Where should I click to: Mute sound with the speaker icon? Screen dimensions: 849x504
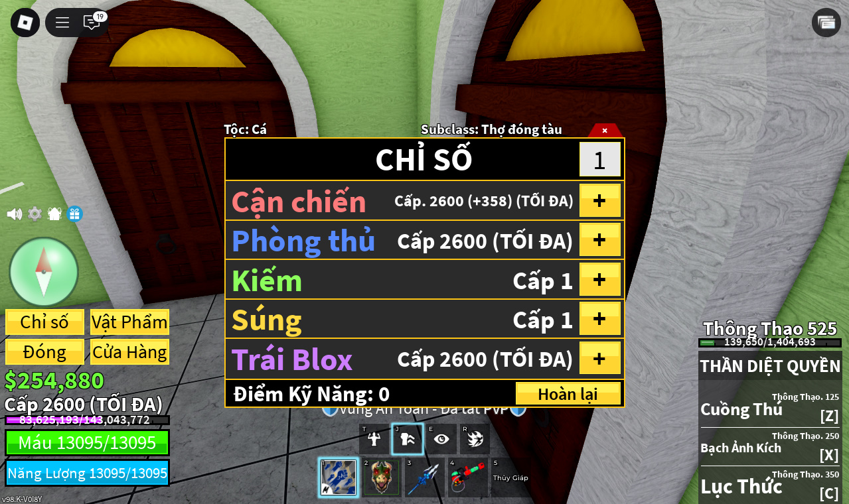(x=15, y=214)
